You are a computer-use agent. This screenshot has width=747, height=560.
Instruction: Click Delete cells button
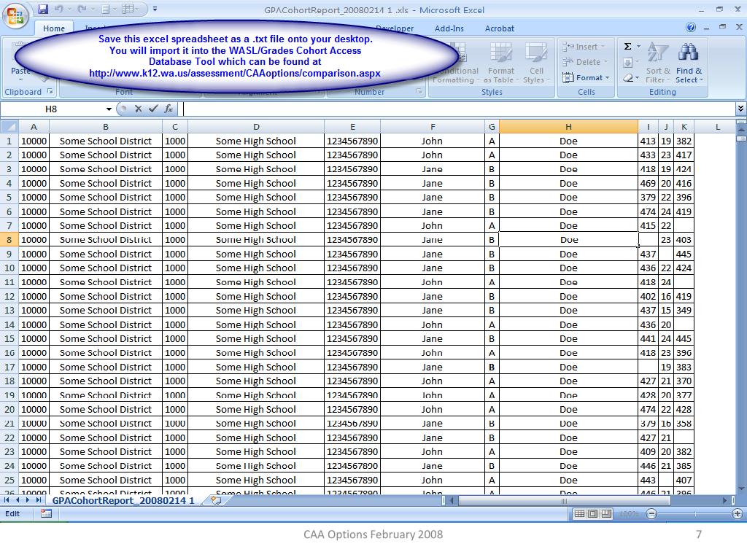pos(584,62)
